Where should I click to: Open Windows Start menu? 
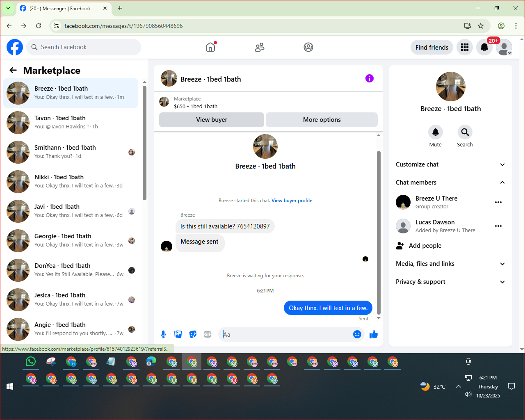tap(10, 386)
